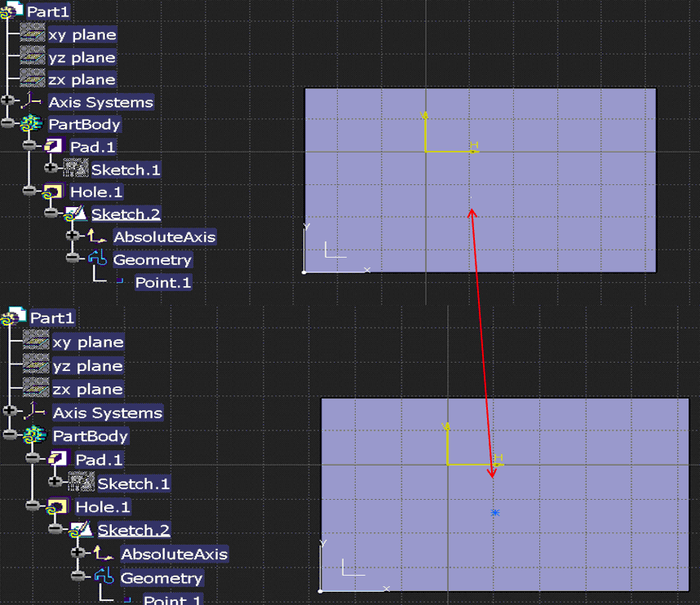Screen dimensions: 700x605
Task: Click the Part1 document icon in the lower tree
Action: 14,316
